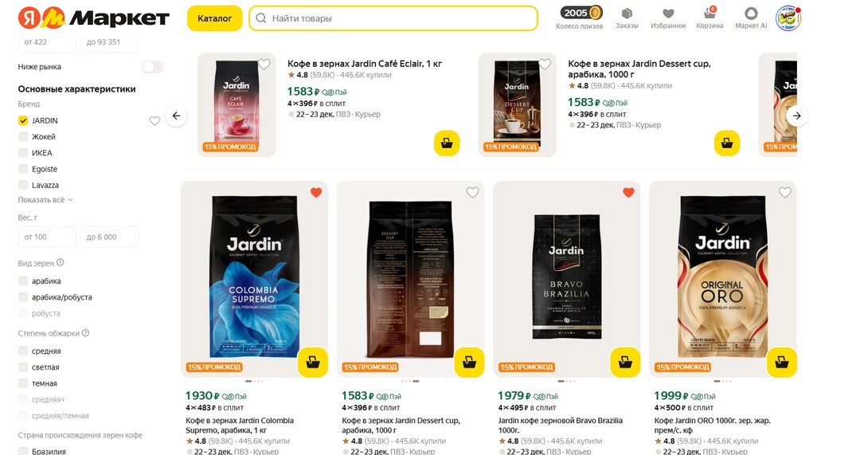This screenshot has width=868, height=455.
Task: Remove Bravo Brazilia from favorites heart
Action: point(628,193)
